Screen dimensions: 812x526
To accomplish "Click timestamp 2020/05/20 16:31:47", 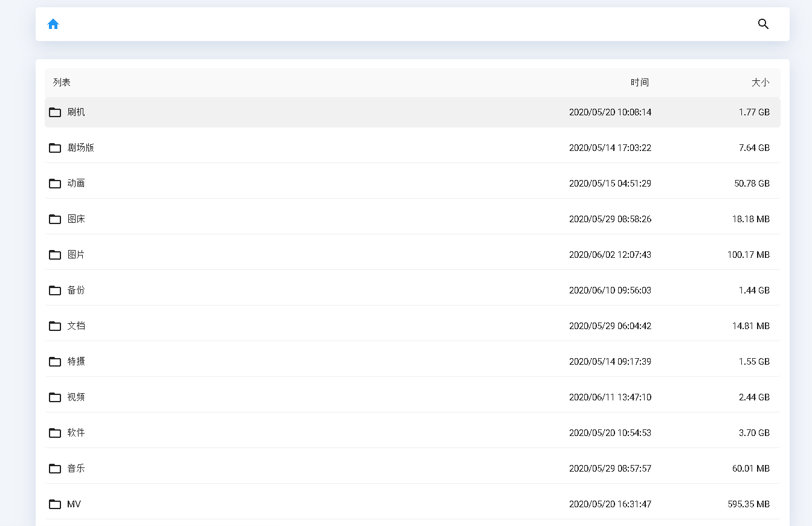I will pyautogui.click(x=610, y=504).
